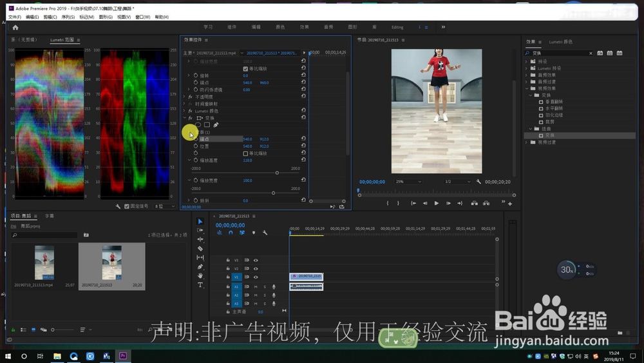Filter YUV effects button

(620, 53)
